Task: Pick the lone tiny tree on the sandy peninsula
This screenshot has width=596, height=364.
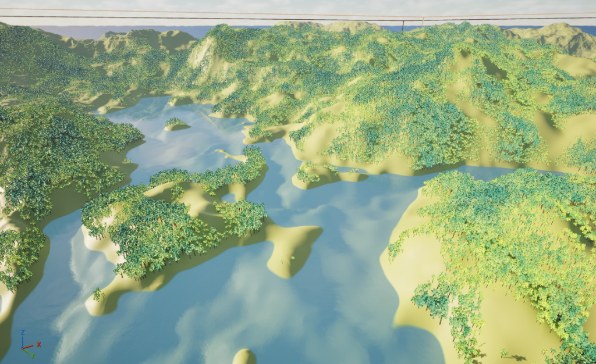Action: tap(293, 257)
